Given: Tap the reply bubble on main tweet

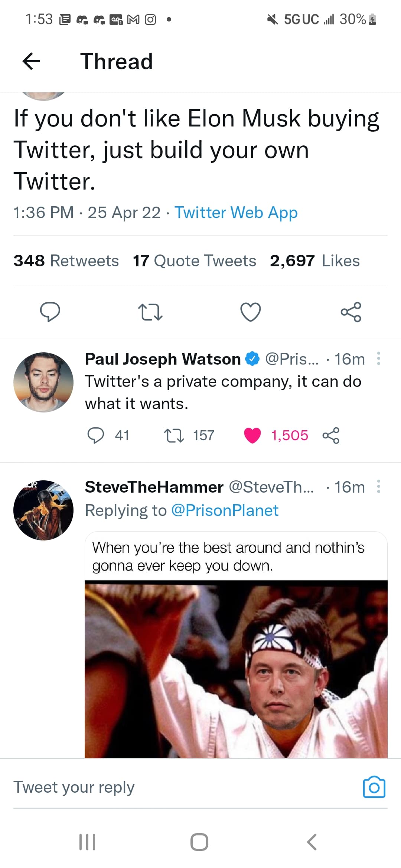Looking at the screenshot, I should pos(50,312).
